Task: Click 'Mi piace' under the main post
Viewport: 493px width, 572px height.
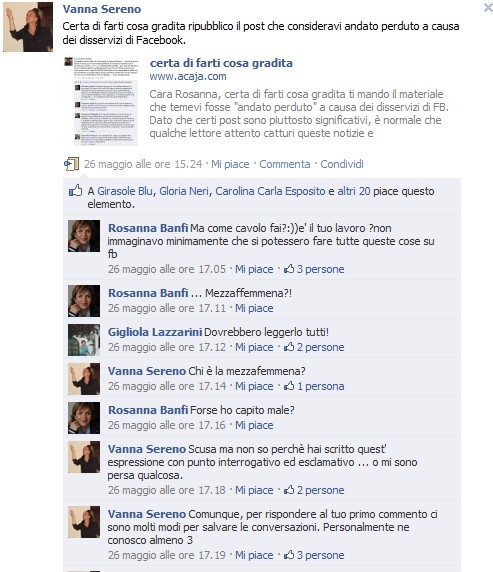Action: 230,164
